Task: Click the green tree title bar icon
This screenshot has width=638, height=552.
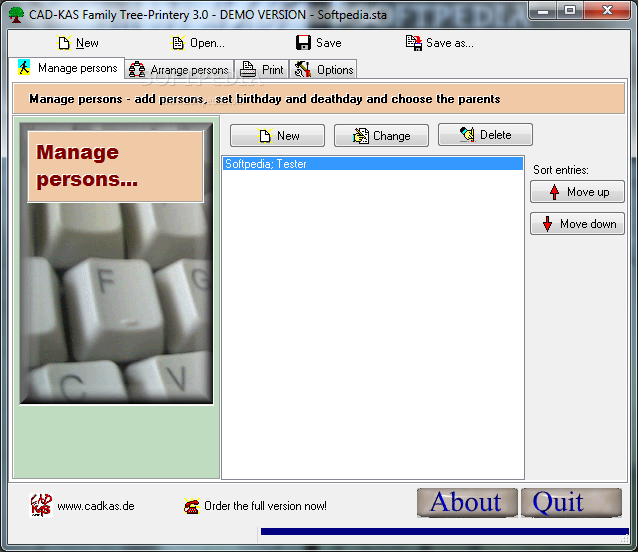Action: 16,15
